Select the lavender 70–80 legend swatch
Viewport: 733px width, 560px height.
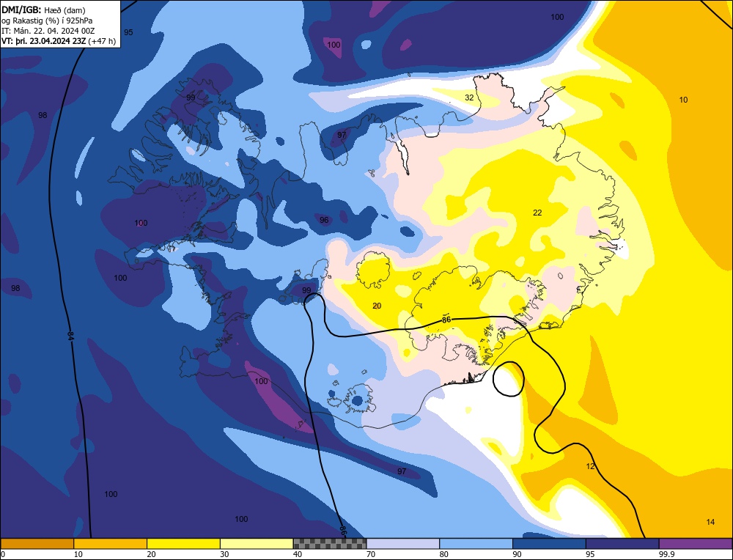pos(403,543)
